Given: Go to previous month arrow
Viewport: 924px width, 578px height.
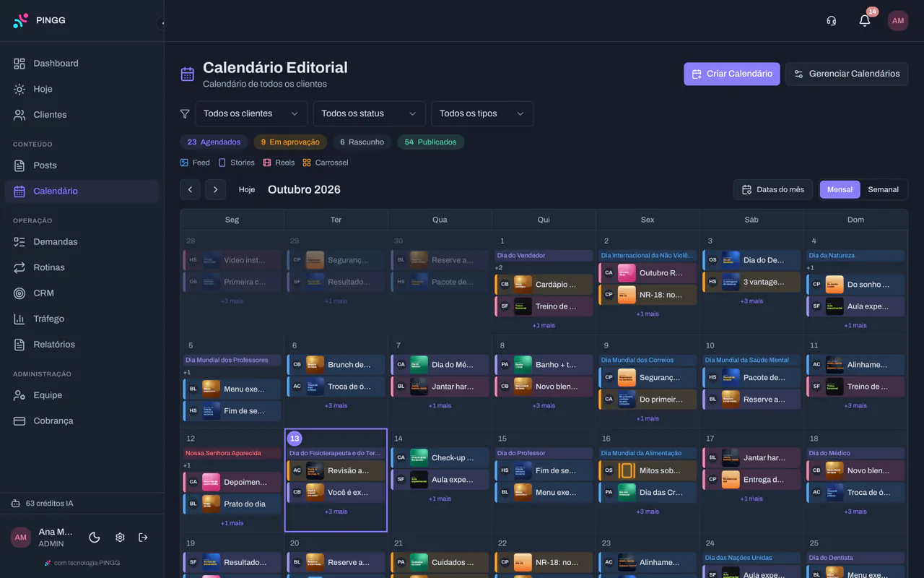Looking at the screenshot, I should pyautogui.click(x=190, y=189).
